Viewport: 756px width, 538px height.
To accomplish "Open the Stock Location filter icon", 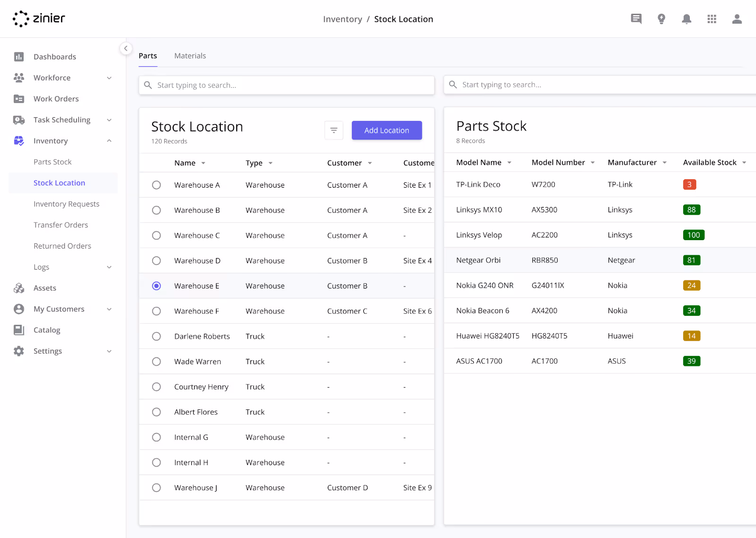I will (x=334, y=130).
